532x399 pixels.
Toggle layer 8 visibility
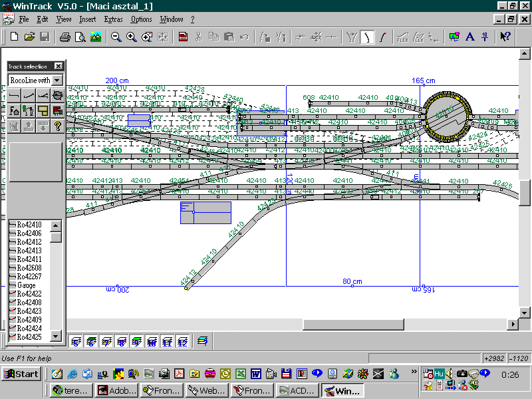coord(121,341)
